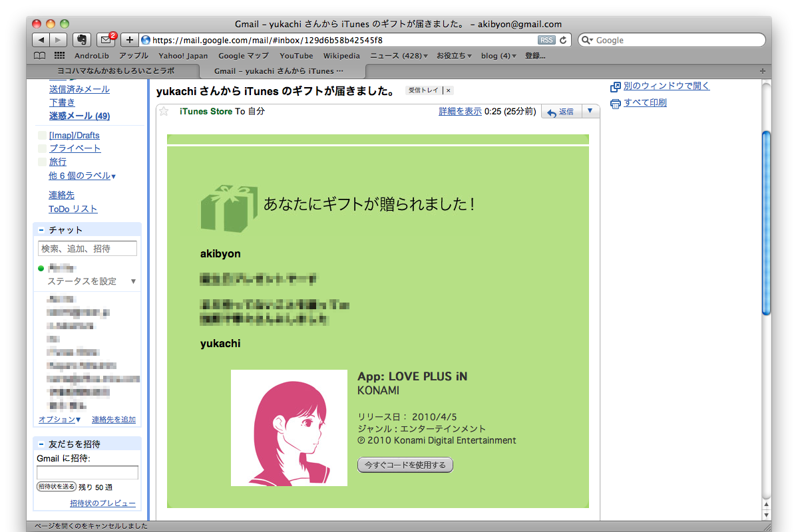Click the printer icon
The width and height of the screenshot is (798, 532).
[615, 103]
